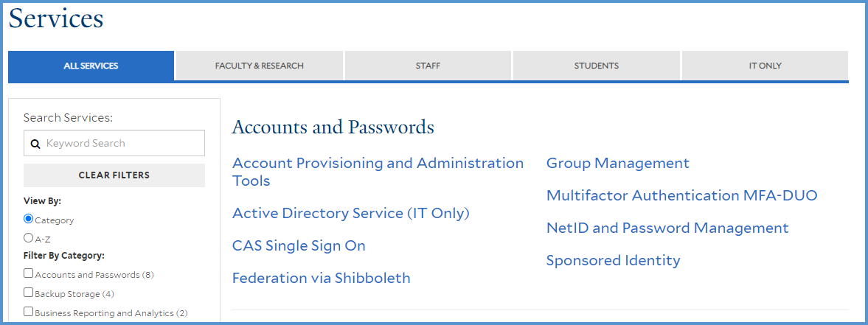
Task: Follow the Federation via Shibboleth link
Action: pos(321,278)
